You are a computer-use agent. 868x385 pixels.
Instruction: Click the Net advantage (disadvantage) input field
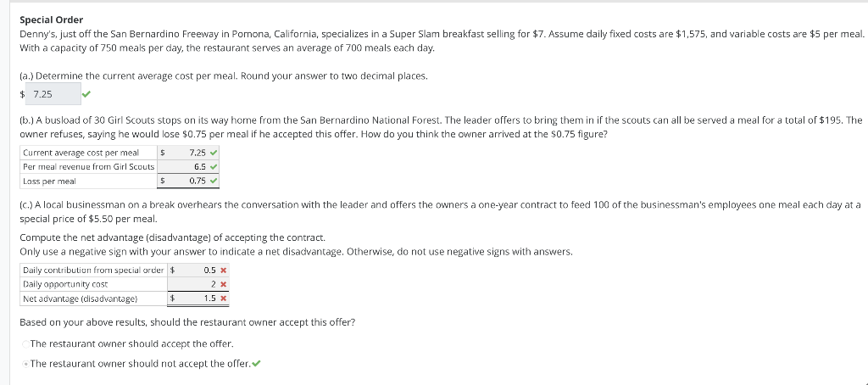[x=198, y=299]
